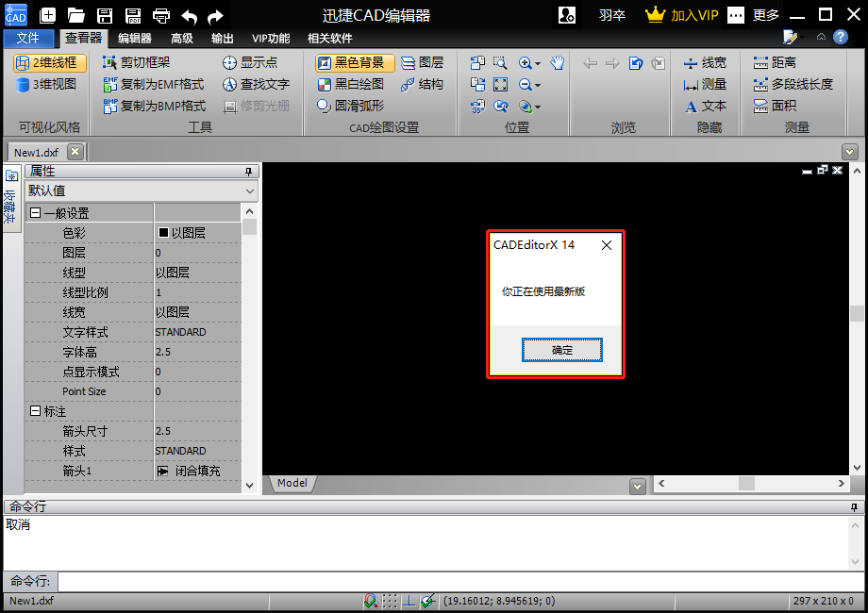Click 复制为EMF格式 tool
This screenshot has height=613, width=868.
(154, 84)
